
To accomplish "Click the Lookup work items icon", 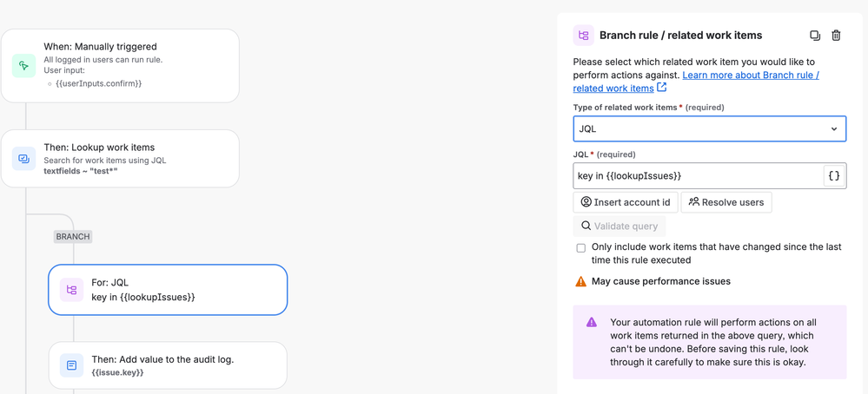I will 24,159.
